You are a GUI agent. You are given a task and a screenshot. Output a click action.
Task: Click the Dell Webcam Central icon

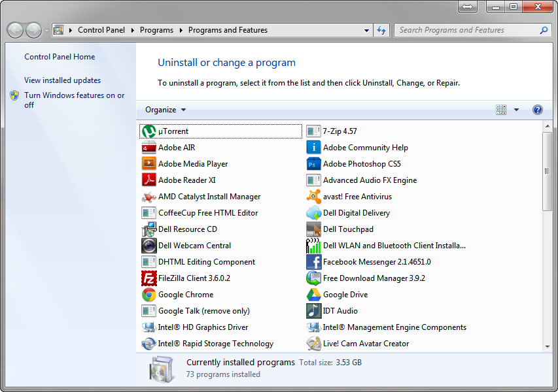148,246
